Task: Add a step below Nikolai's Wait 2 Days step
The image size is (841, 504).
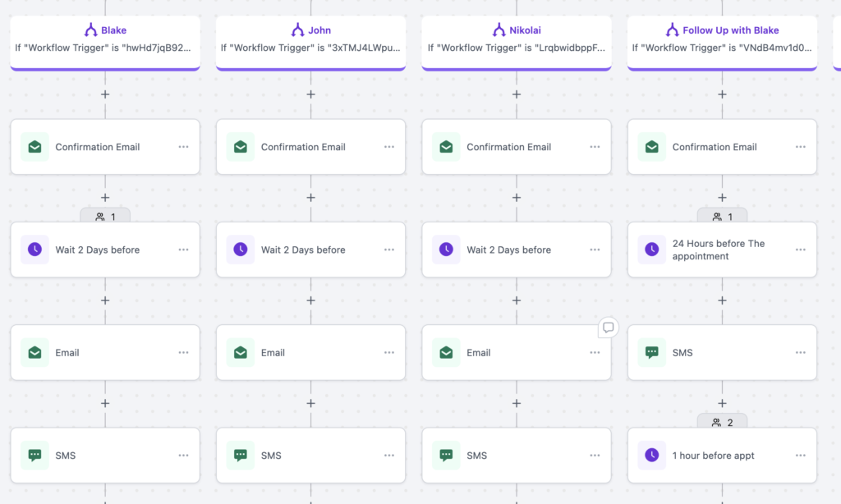Action: [x=517, y=300]
